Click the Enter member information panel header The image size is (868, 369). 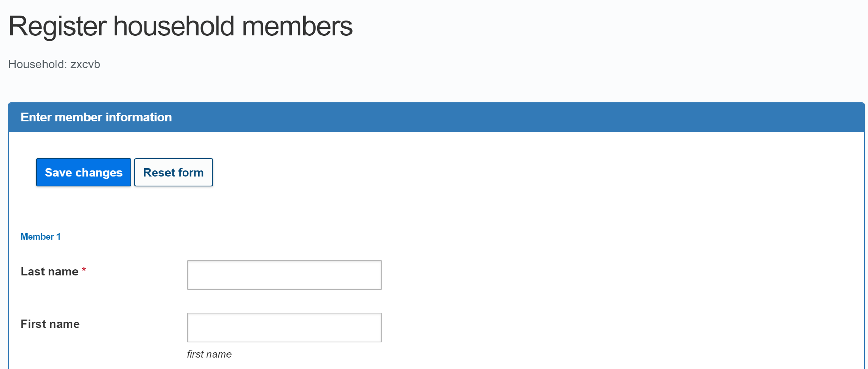(x=96, y=117)
